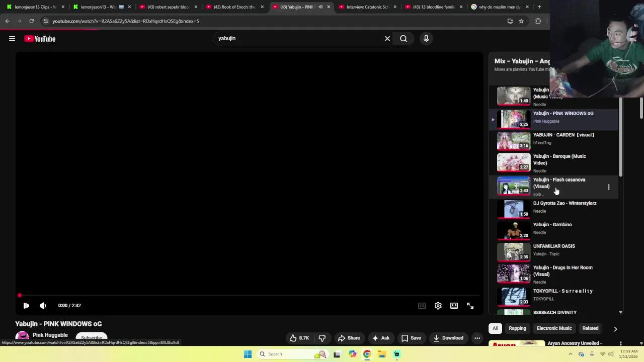This screenshot has height=362, width=644.
Task: Open more actions ellipsis below the video
Action: [x=477, y=338]
